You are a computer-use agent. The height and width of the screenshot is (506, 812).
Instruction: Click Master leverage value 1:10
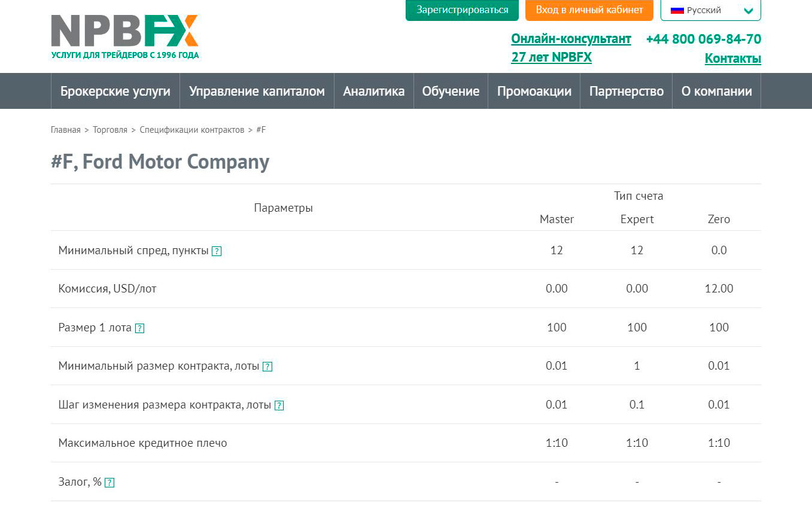pos(556,443)
